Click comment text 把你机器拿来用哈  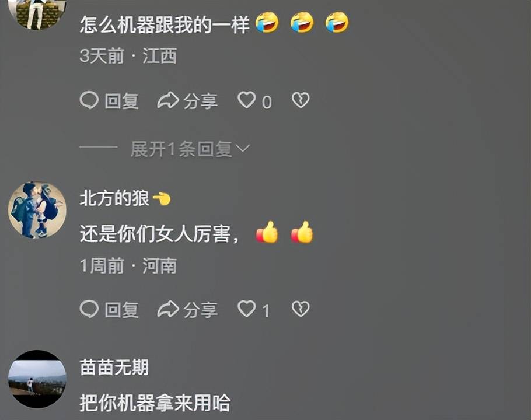coord(155,402)
